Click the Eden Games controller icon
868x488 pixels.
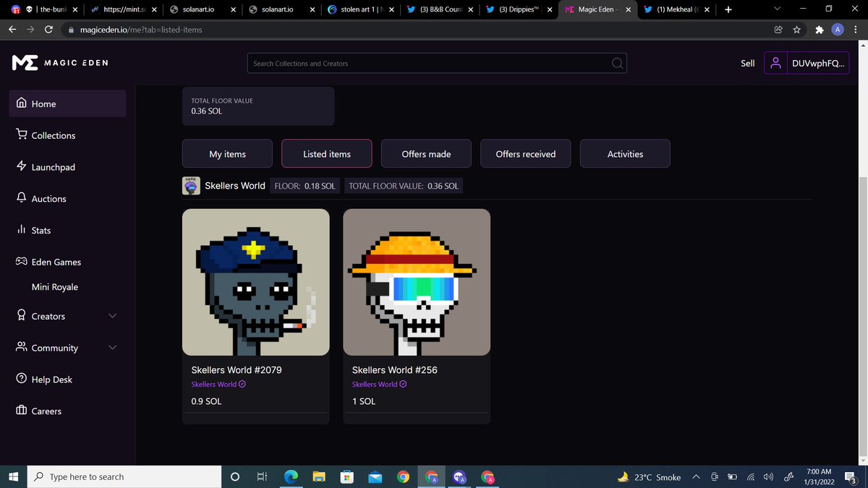pyautogui.click(x=22, y=262)
